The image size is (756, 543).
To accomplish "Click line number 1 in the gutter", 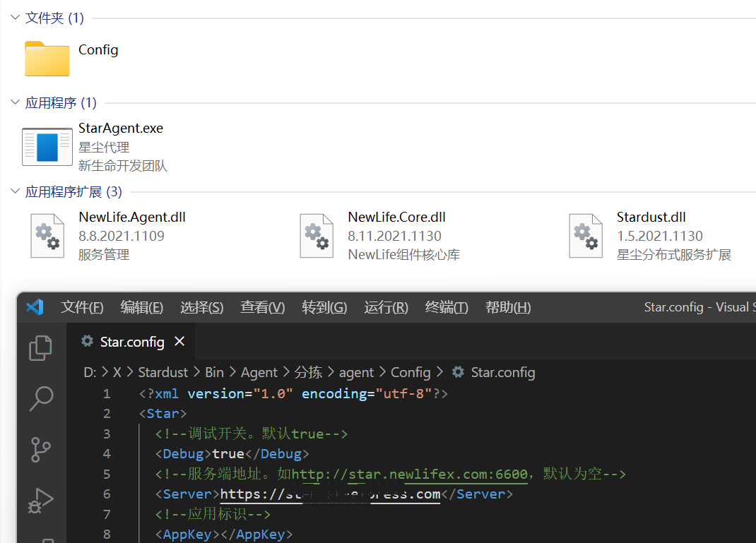I will [107, 393].
